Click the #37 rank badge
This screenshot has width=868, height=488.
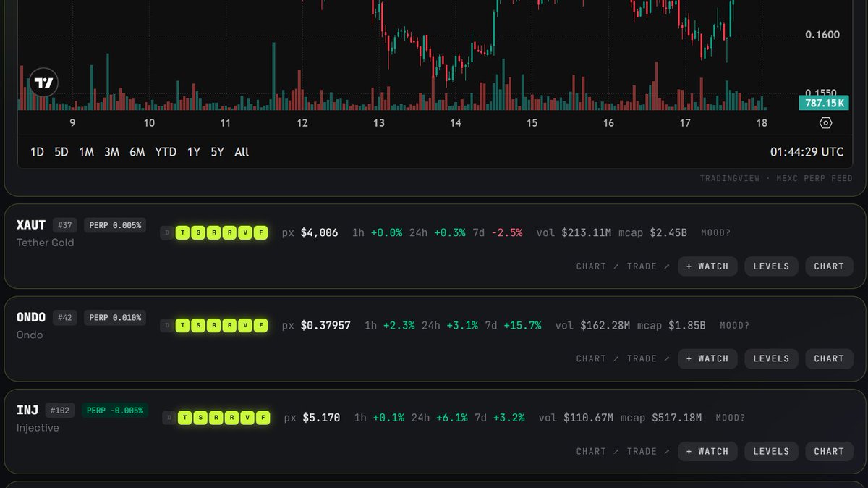coord(65,225)
